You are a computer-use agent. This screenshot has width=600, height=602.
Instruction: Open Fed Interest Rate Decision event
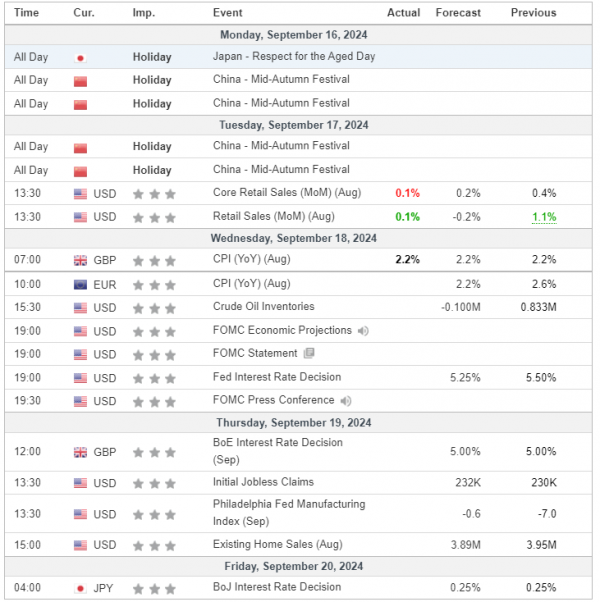[277, 377]
